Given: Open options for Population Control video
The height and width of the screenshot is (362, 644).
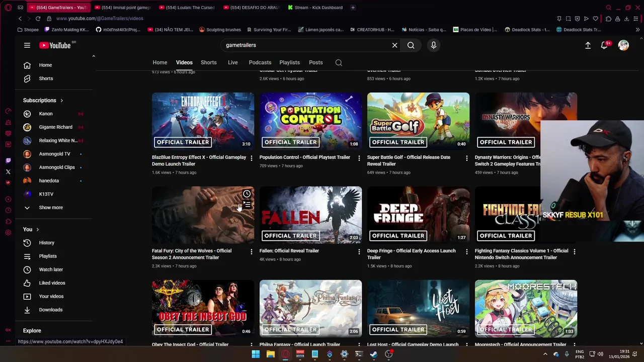Looking at the screenshot, I should (x=359, y=158).
